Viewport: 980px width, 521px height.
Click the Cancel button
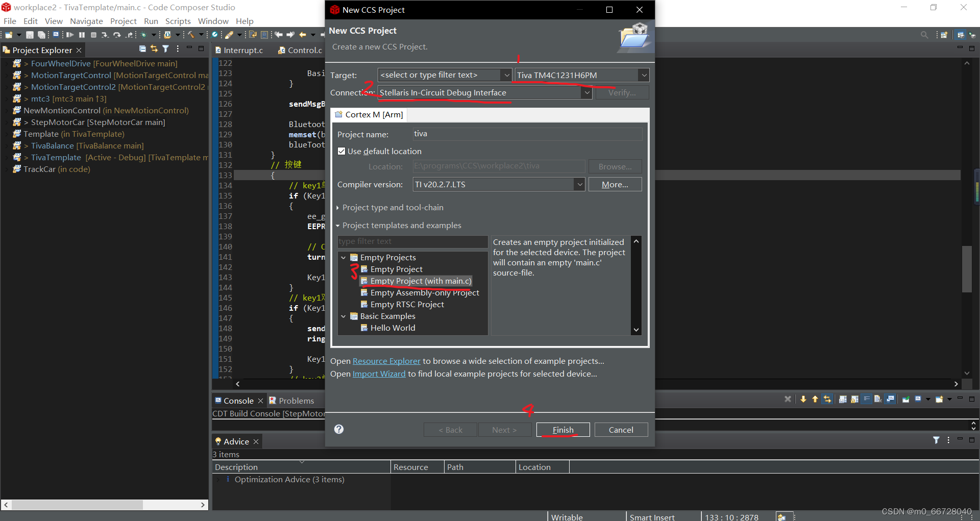point(621,430)
